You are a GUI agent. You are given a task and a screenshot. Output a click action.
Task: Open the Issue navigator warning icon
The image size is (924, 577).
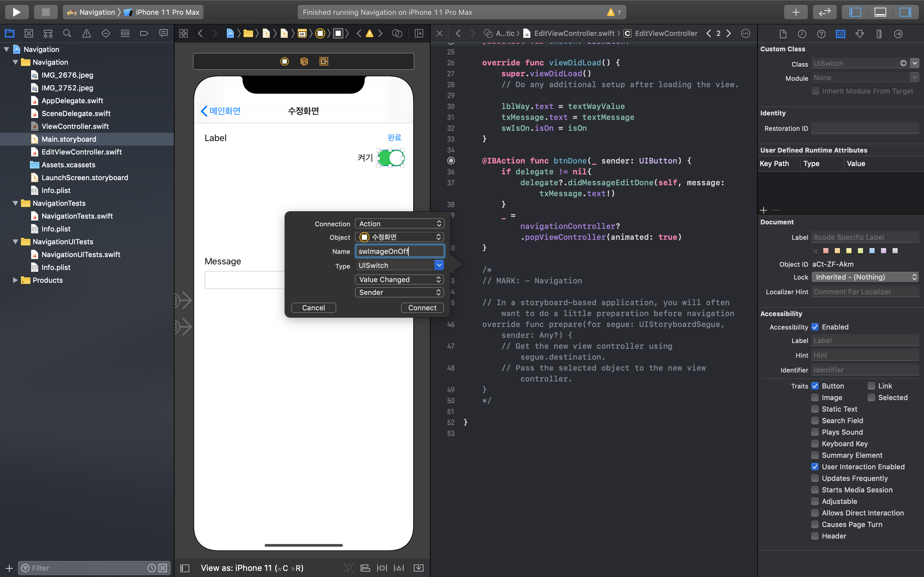coord(87,34)
